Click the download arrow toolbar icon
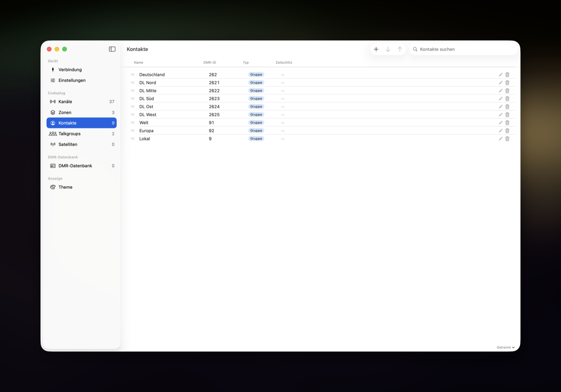The image size is (561, 392). click(388, 49)
